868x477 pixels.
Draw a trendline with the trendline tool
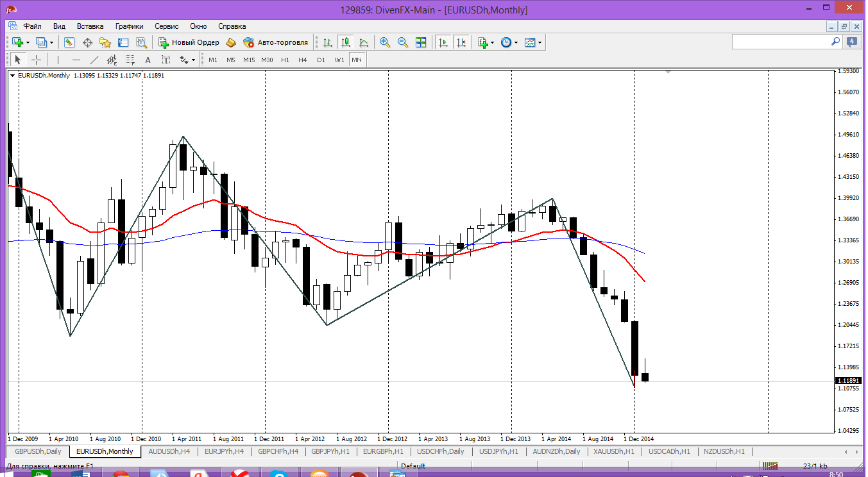point(94,60)
